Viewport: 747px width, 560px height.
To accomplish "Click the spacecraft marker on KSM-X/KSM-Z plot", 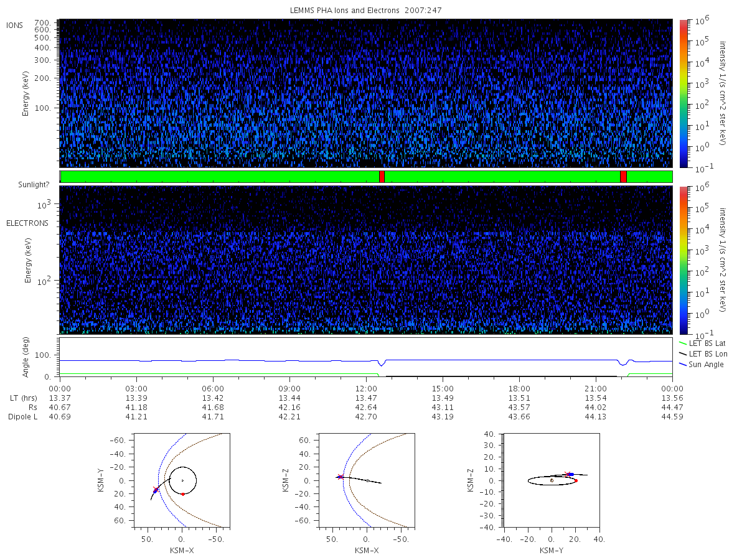I will click(340, 477).
